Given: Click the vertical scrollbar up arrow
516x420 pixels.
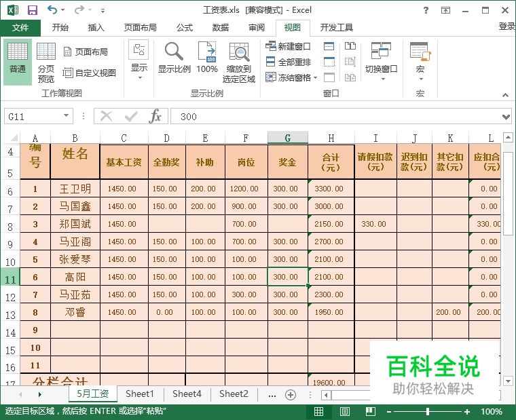Looking at the screenshot, I should [508, 137].
